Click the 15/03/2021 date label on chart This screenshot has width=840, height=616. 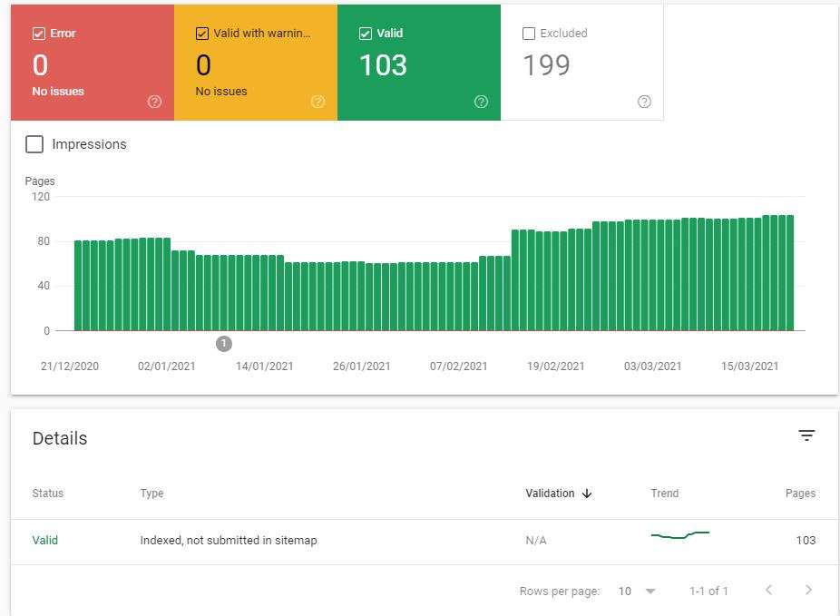[749, 367]
